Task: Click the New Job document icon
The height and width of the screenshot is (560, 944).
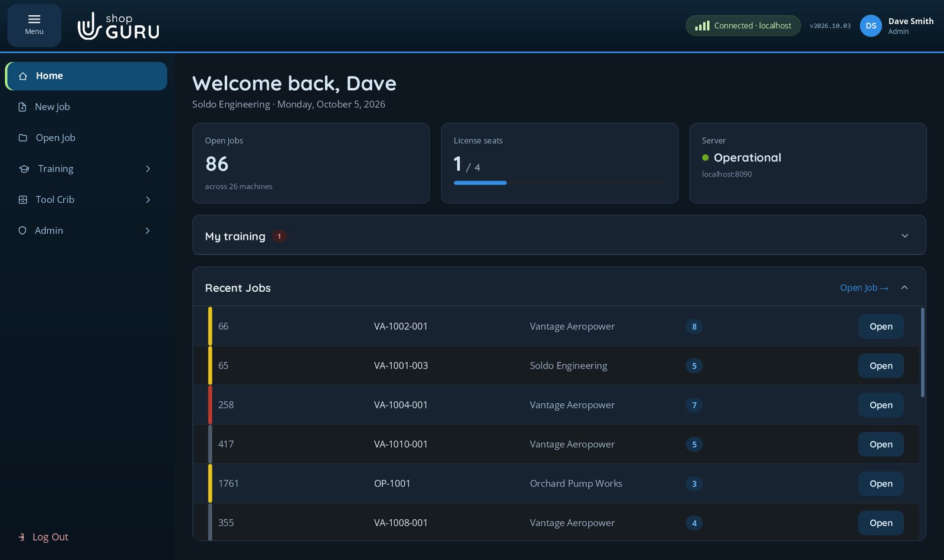Action: pyautogui.click(x=22, y=107)
